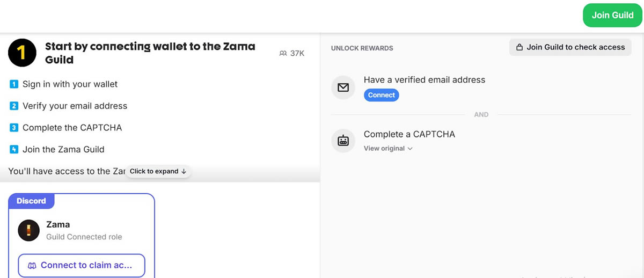Expand description with Click to expand
Viewport: 644px width, 278px height.
tap(158, 171)
